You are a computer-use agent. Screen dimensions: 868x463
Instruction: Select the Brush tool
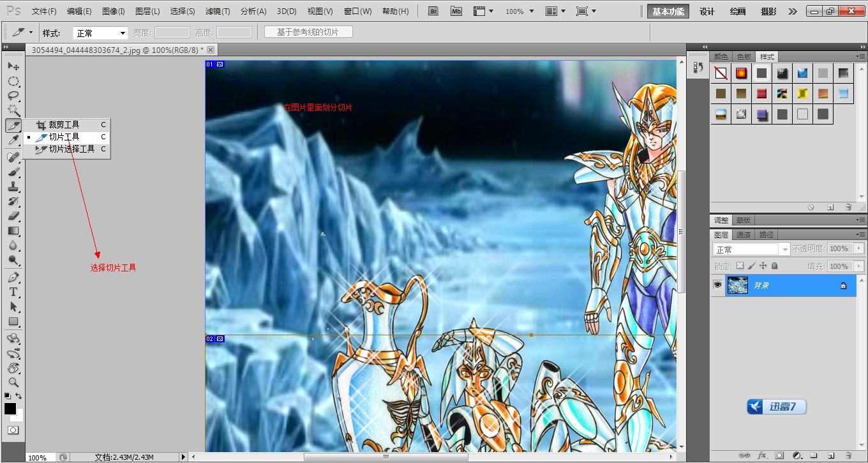(x=13, y=172)
